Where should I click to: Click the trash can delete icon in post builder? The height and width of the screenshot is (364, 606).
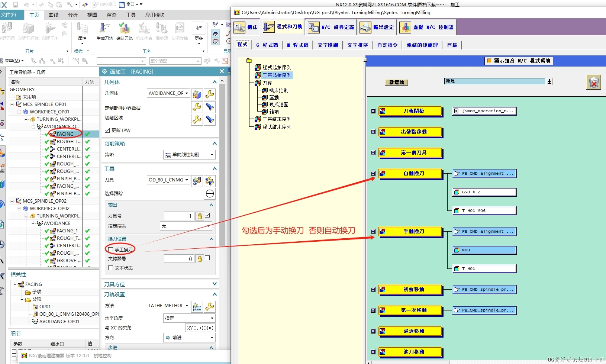pos(594,82)
